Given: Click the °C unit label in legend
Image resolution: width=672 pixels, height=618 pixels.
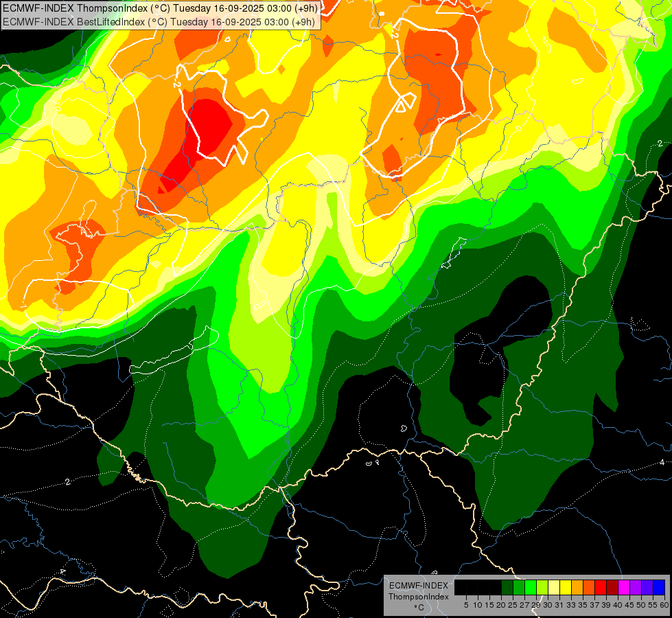Looking at the screenshot, I should click(419, 608).
